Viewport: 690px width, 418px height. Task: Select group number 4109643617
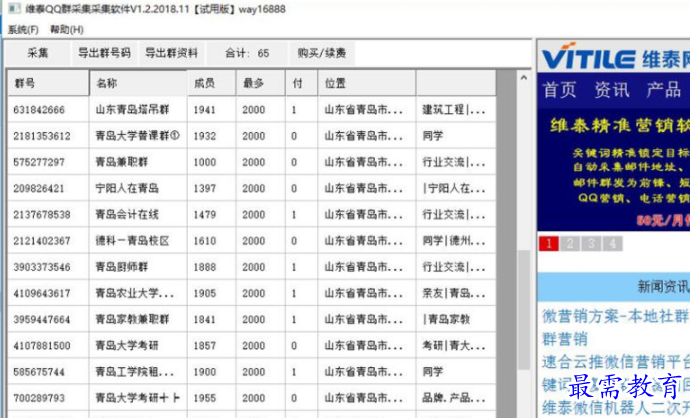[42, 293]
